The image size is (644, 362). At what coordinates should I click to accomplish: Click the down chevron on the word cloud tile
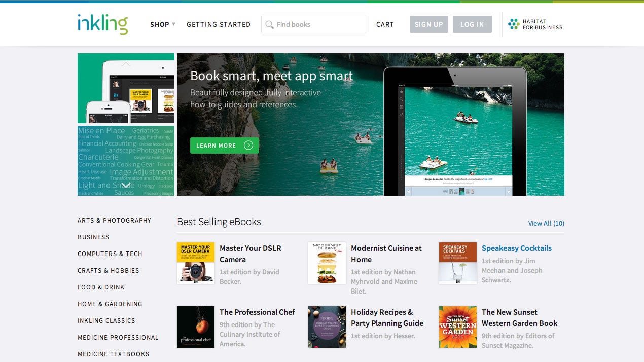[x=126, y=186]
